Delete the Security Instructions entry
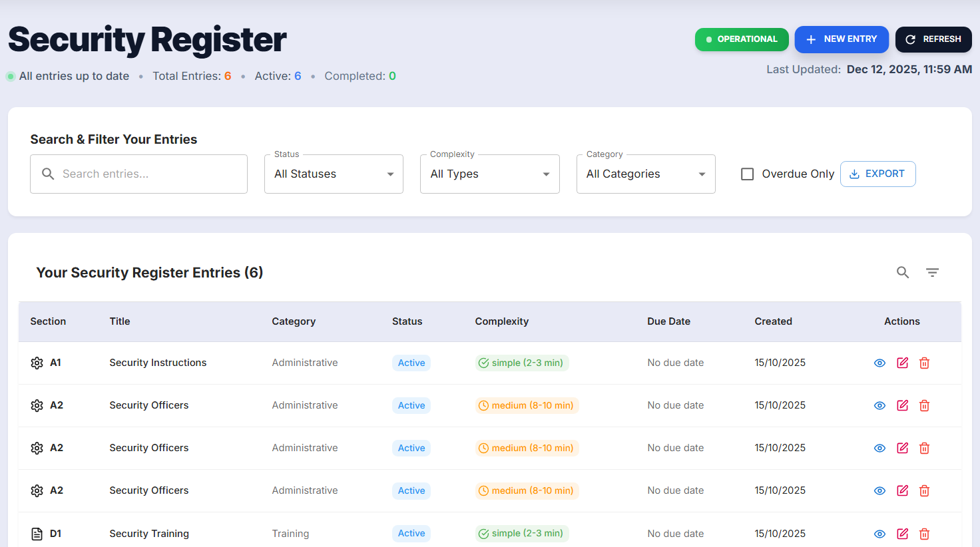The height and width of the screenshot is (547, 980). click(x=924, y=363)
